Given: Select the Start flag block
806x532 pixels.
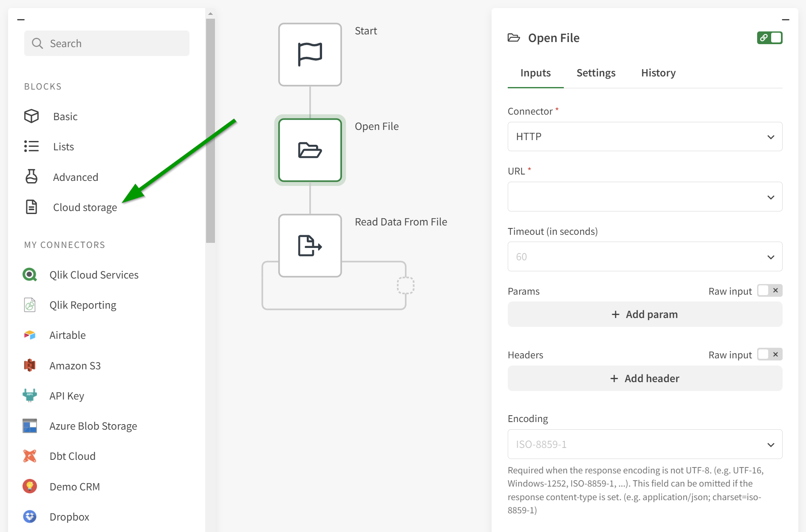Looking at the screenshot, I should click(310, 55).
